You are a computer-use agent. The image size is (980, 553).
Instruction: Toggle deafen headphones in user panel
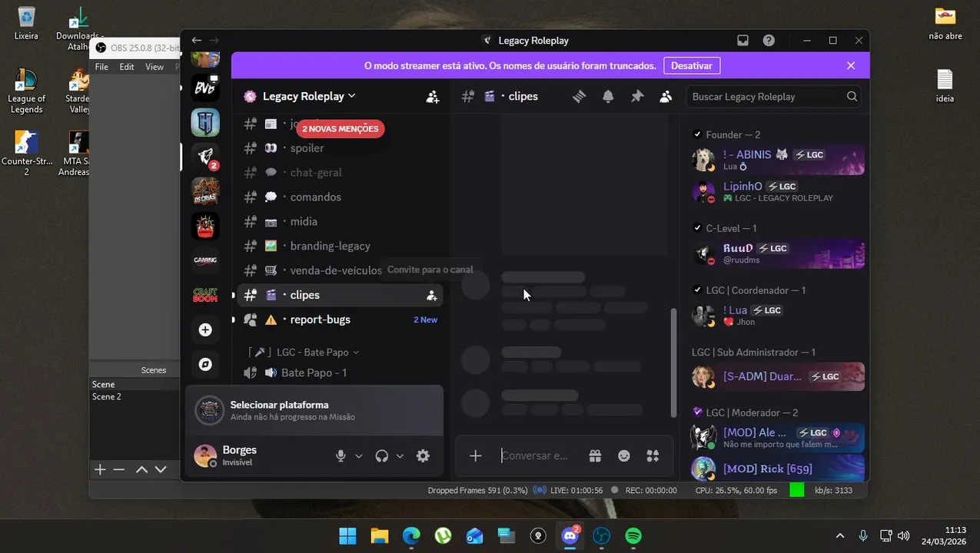coord(382,455)
